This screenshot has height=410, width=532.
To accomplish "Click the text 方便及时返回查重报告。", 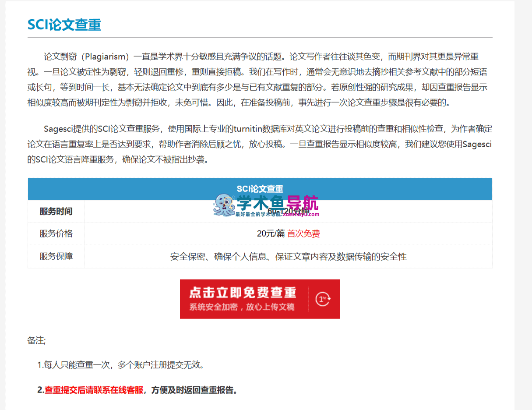I will [x=194, y=390].
